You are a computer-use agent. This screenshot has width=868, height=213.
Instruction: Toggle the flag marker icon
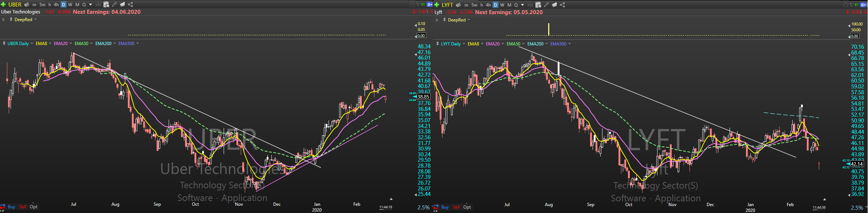click(418, 5)
